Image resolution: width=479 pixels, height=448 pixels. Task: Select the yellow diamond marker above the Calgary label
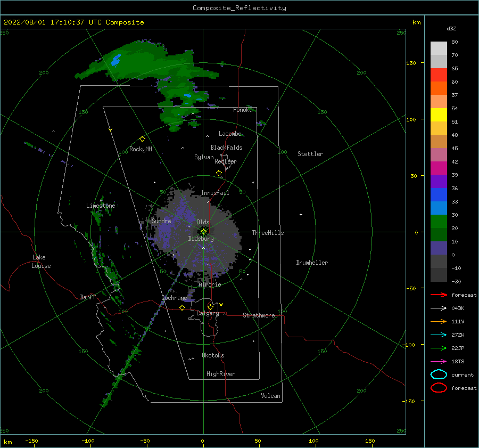point(210,307)
